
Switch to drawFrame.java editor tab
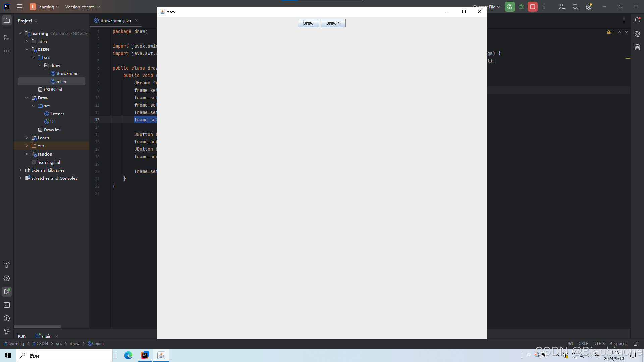115,20
